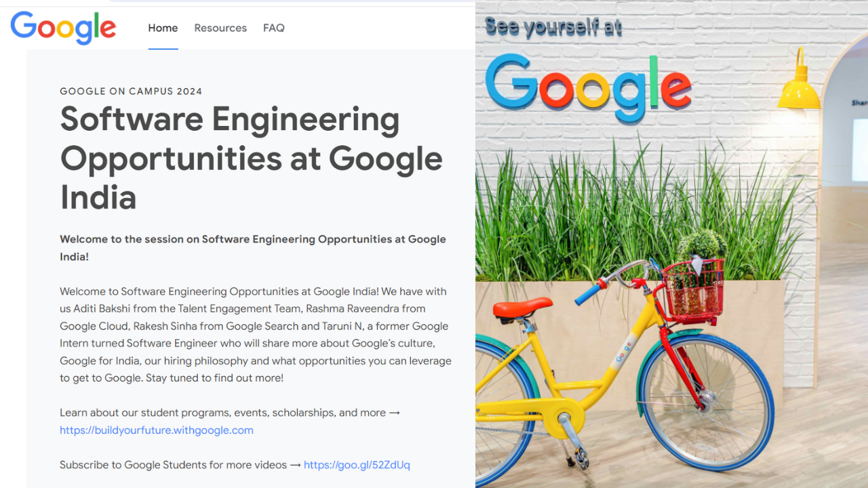Visit the buildyourfuture.withgoogle.com link
Viewport: 868px width, 488px height.
point(157,430)
